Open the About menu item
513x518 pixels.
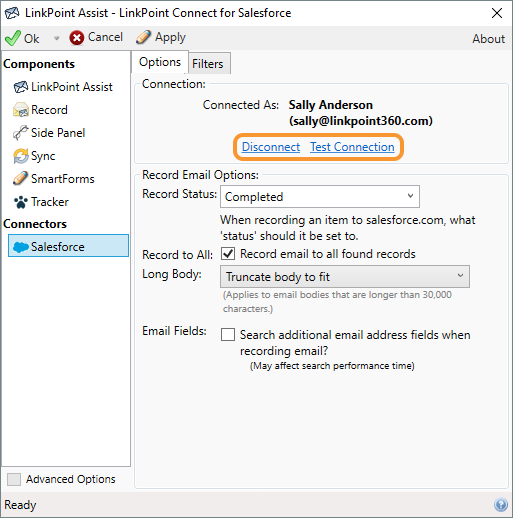point(488,39)
